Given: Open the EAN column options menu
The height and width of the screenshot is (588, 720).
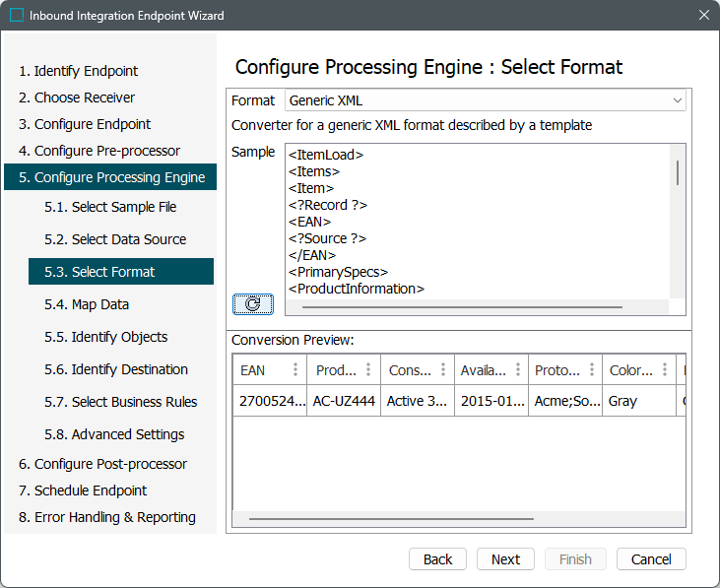Looking at the screenshot, I should point(295,370).
